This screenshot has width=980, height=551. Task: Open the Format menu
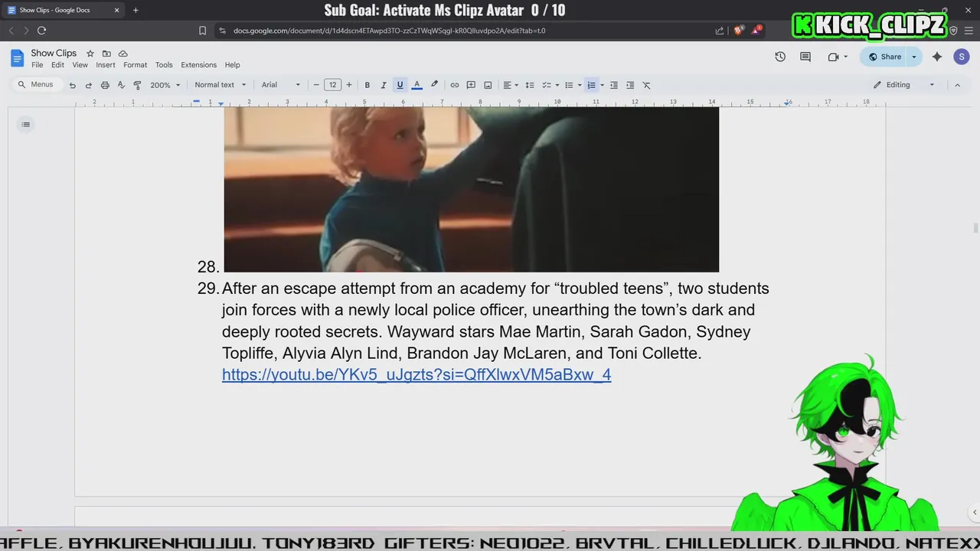pos(135,65)
